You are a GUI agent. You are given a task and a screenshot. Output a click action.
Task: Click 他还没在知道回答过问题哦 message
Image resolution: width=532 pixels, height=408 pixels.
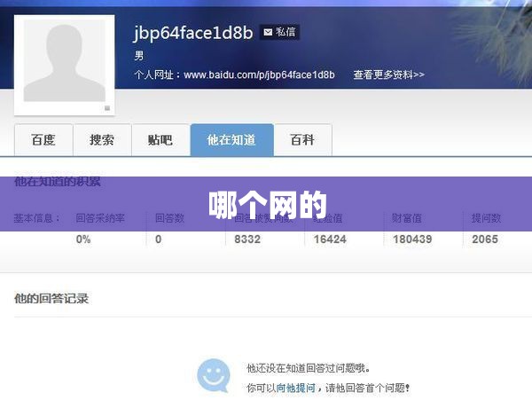[309, 368]
